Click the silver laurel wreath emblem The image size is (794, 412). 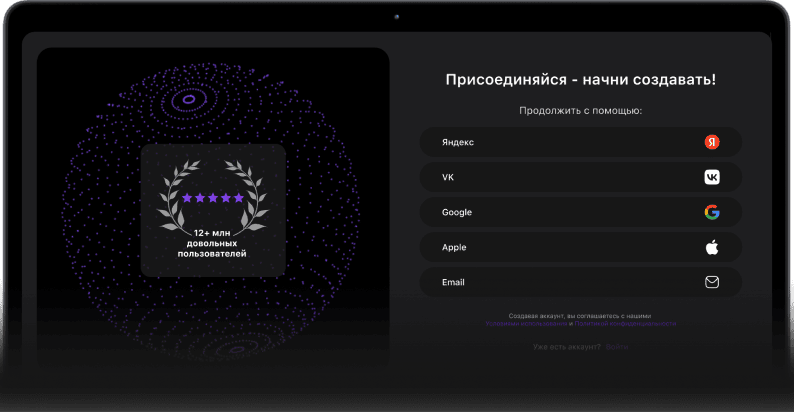click(213, 196)
